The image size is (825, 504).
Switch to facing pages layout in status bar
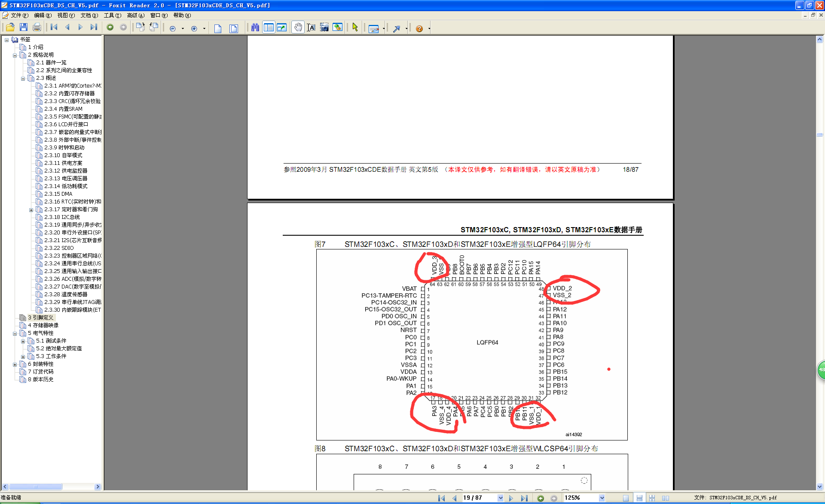(666, 498)
